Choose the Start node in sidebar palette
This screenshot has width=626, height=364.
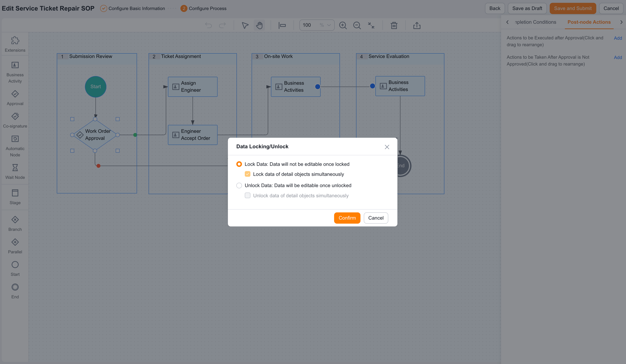click(15, 265)
